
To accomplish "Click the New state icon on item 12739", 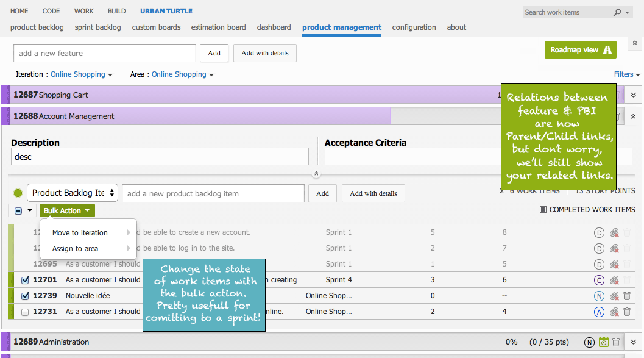I will pos(600,296).
